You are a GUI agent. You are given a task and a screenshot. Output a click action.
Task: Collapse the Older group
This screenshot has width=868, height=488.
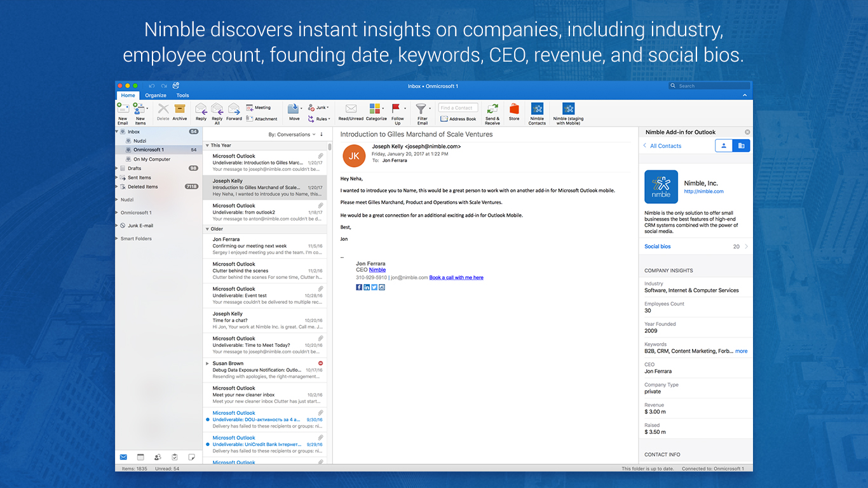207,229
